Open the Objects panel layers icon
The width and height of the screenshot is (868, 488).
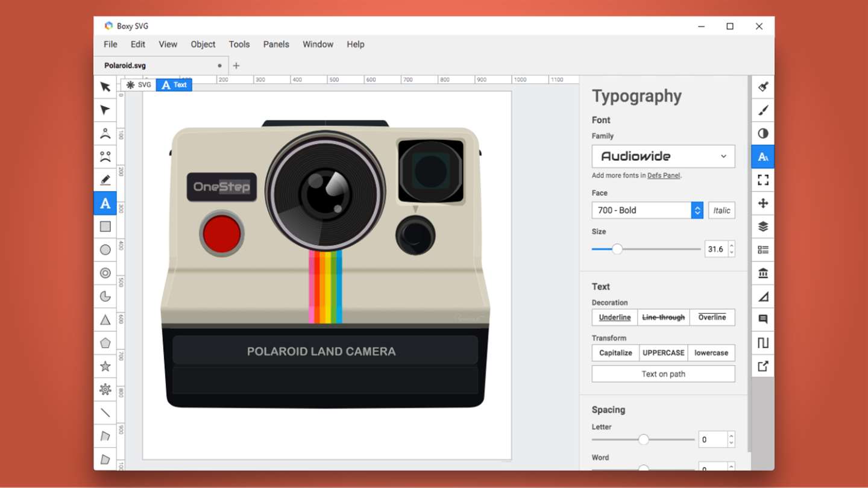click(x=763, y=227)
